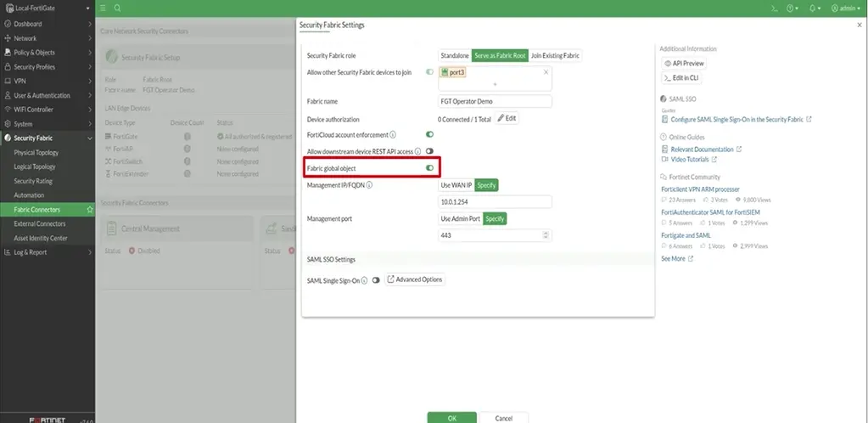This screenshot has width=868, height=423.
Task: Open the Local-FortiGate device dropdown
Action: (48, 8)
